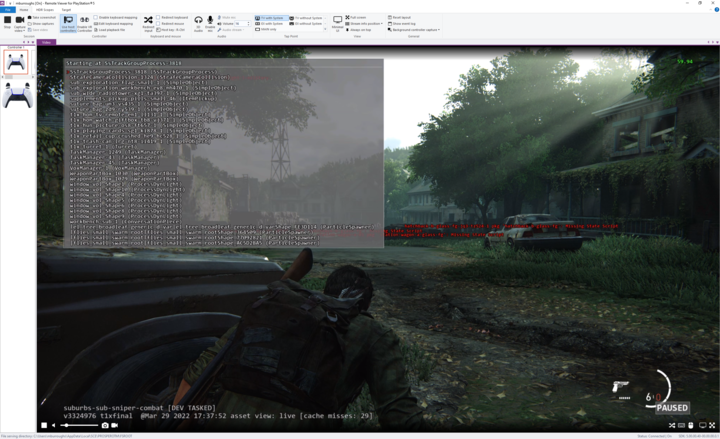
Task: Take a screenshot from the ribbon
Action: [42, 17]
